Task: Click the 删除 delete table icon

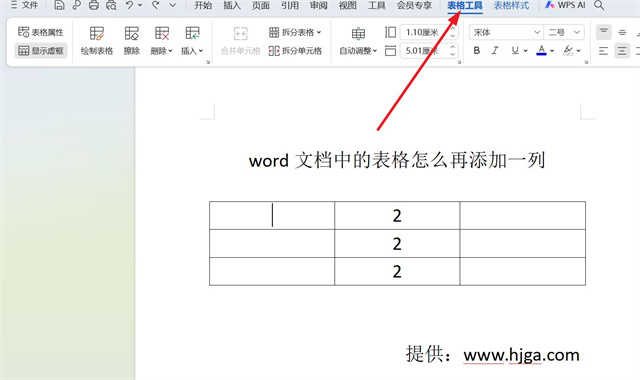Action: [x=162, y=33]
